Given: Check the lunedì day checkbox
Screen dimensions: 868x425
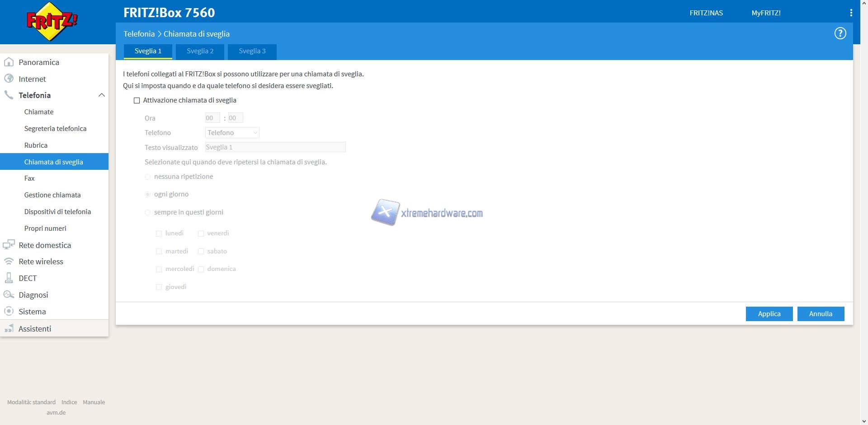Looking at the screenshot, I should (x=159, y=234).
